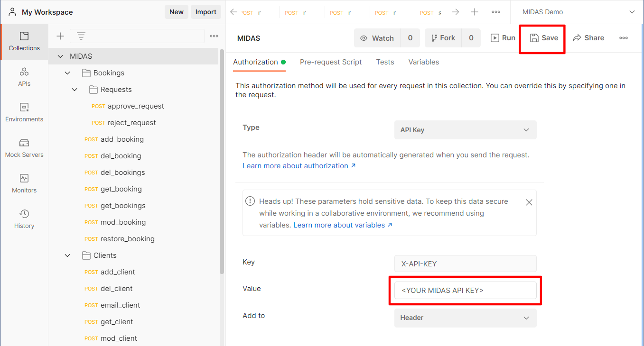
Task: Open the reject_request POST request
Action: [x=124, y=123]
